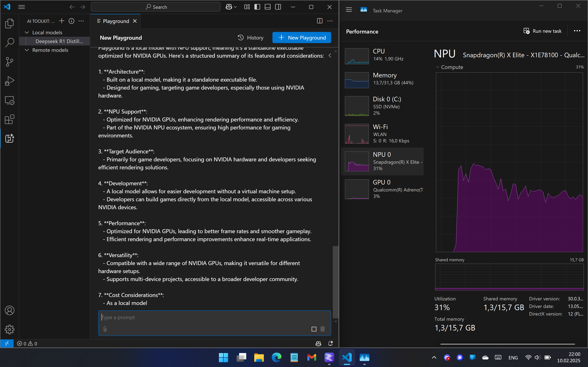588x367 pixels.
Task: Click the attach file paperclip icon
Action: [x=105, y=329]
